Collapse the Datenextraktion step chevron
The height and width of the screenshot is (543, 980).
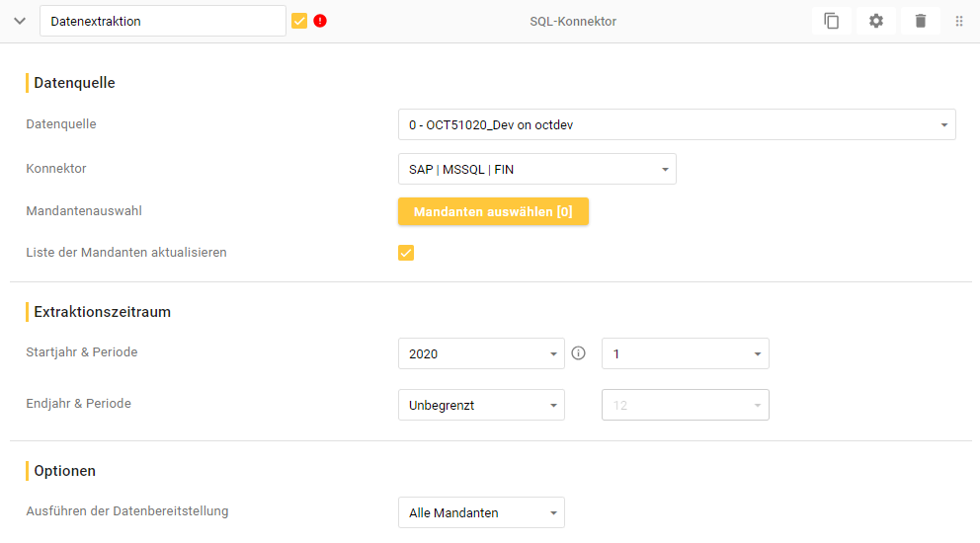point(20,21)
